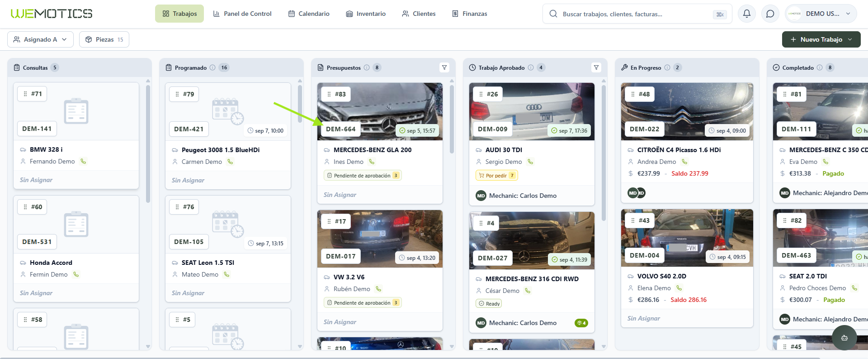Click the info icon beside En Progreso
Screen dimensions: 868x359
(667, 67)
